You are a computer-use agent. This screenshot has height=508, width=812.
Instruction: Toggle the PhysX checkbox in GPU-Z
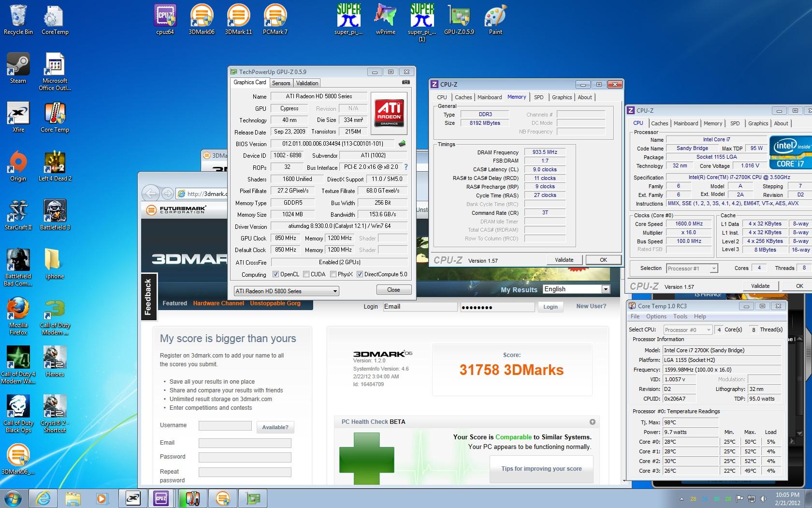pos(333,274)
